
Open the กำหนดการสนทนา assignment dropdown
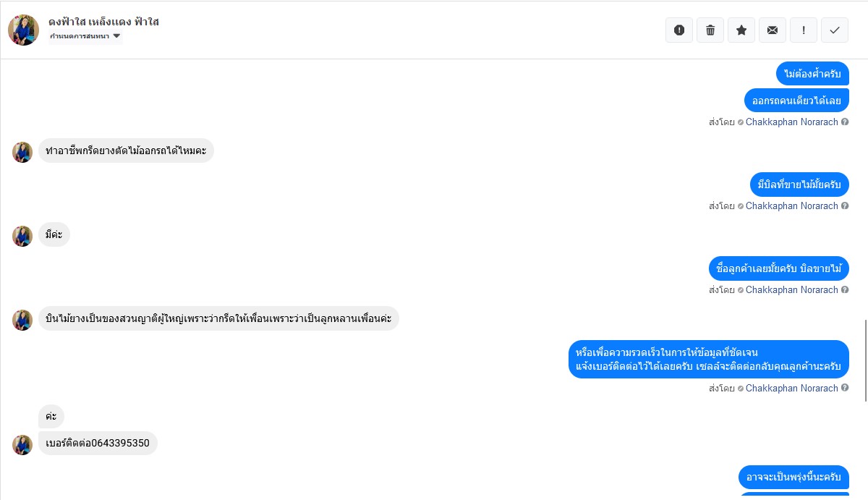point(85,36)
